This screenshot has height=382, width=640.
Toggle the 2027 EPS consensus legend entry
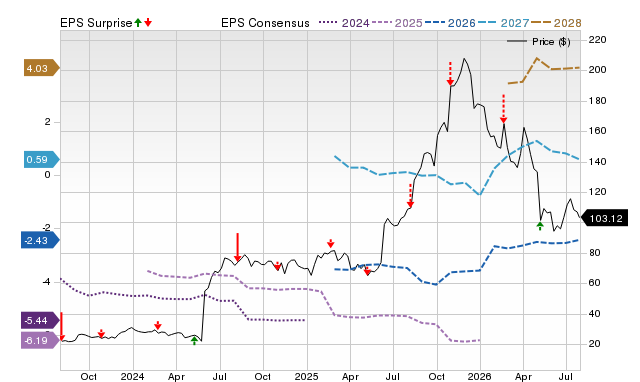click(x=504, y=23)
